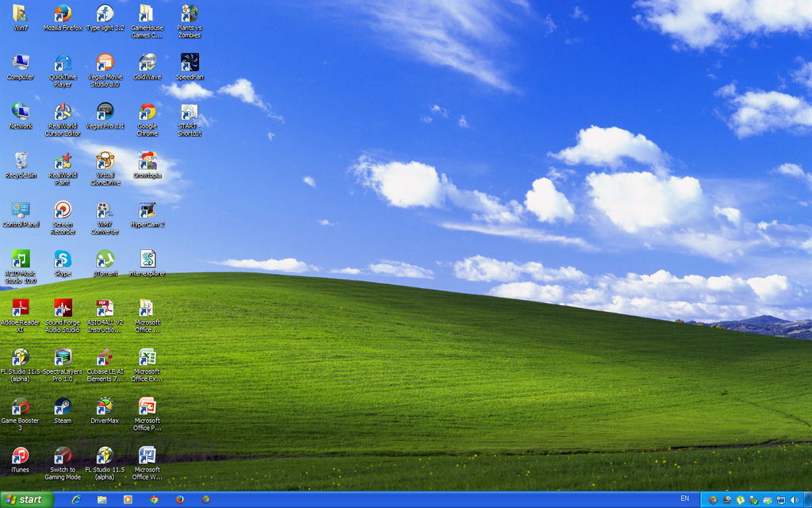
Task: Open GameHouse Games Collection shortcut
Action: [x=147, y=21]
